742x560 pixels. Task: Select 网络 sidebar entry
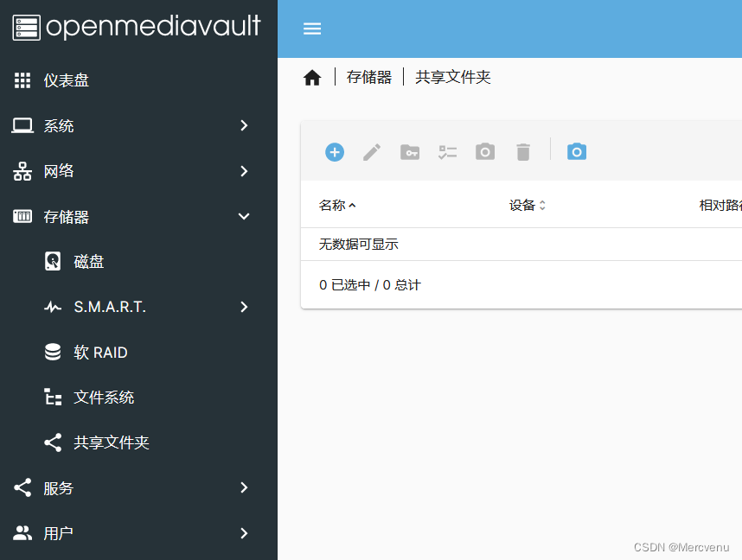tap(59, 171)
